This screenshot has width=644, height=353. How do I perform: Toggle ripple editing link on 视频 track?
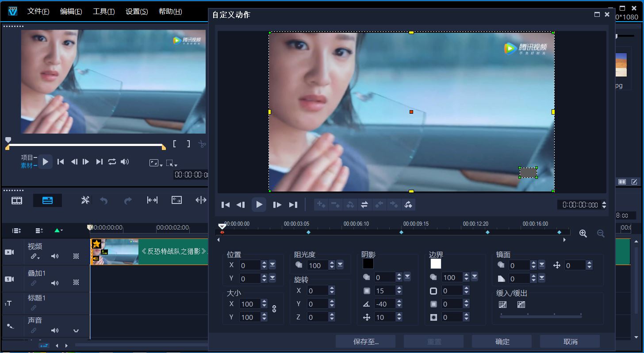tap(35, 257)
